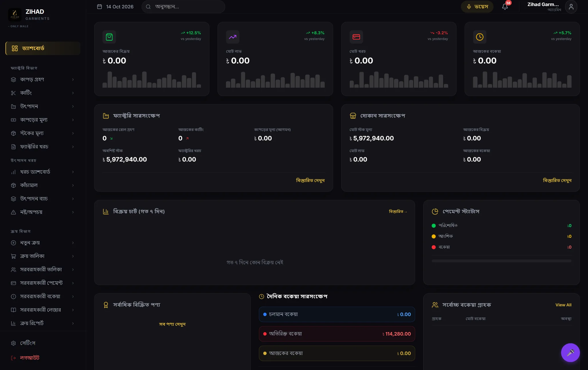Open সেটিংস in the sidebar

click(x=43, y=343)
